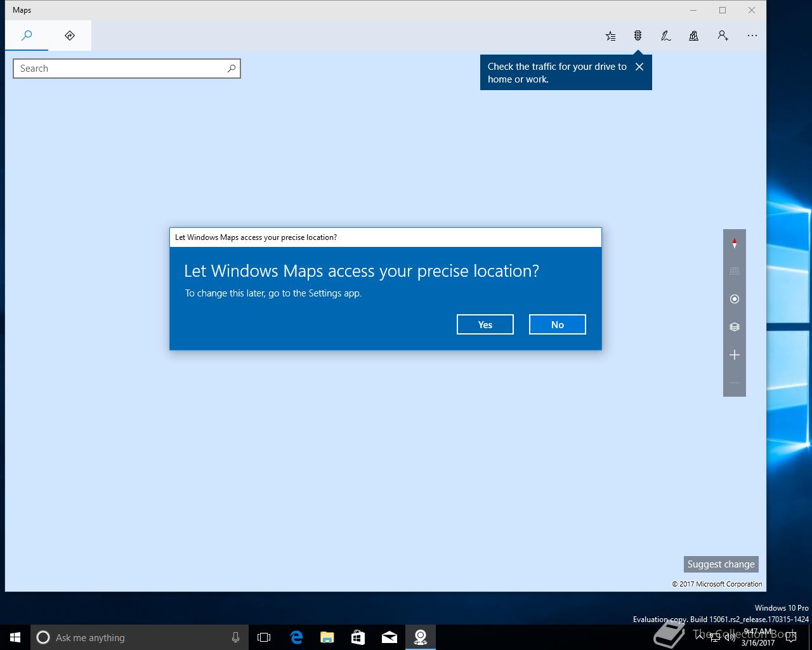Close the Maps window
The height and width of the screenshot is (650, 812).
[x=752, y=10]
